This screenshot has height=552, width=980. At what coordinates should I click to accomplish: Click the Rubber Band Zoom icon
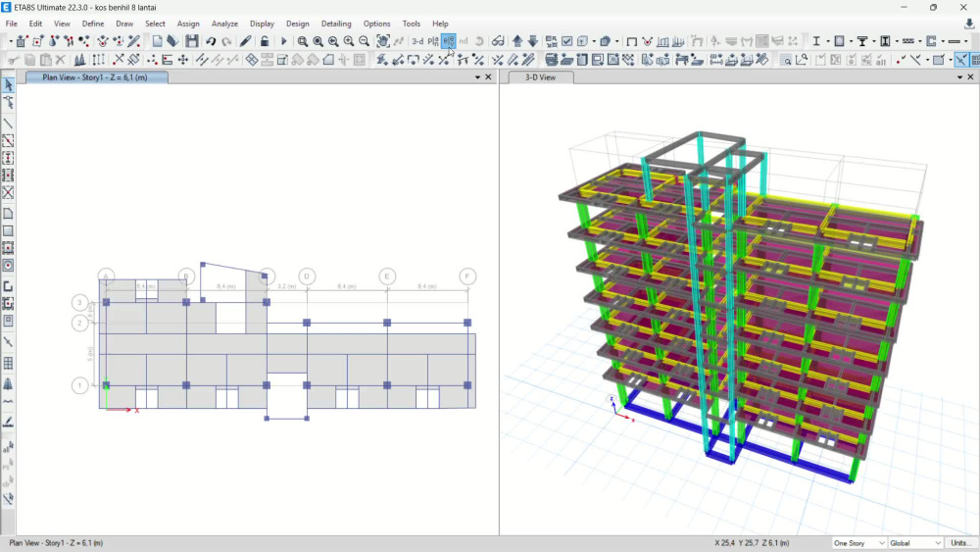tap(303, 41)
